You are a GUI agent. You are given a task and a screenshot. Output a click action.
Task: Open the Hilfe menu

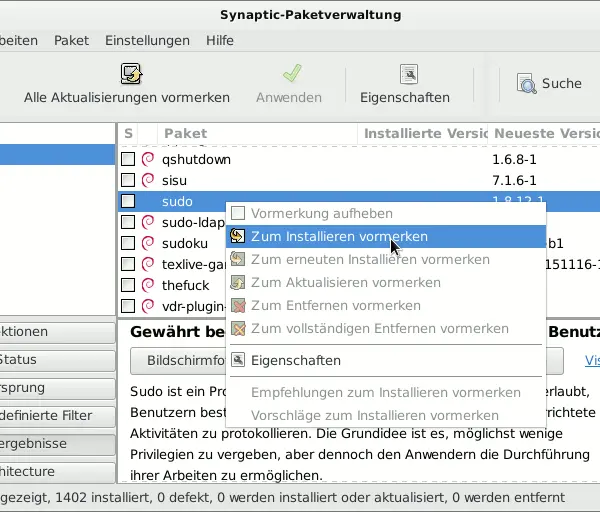(x=220, y=41)
